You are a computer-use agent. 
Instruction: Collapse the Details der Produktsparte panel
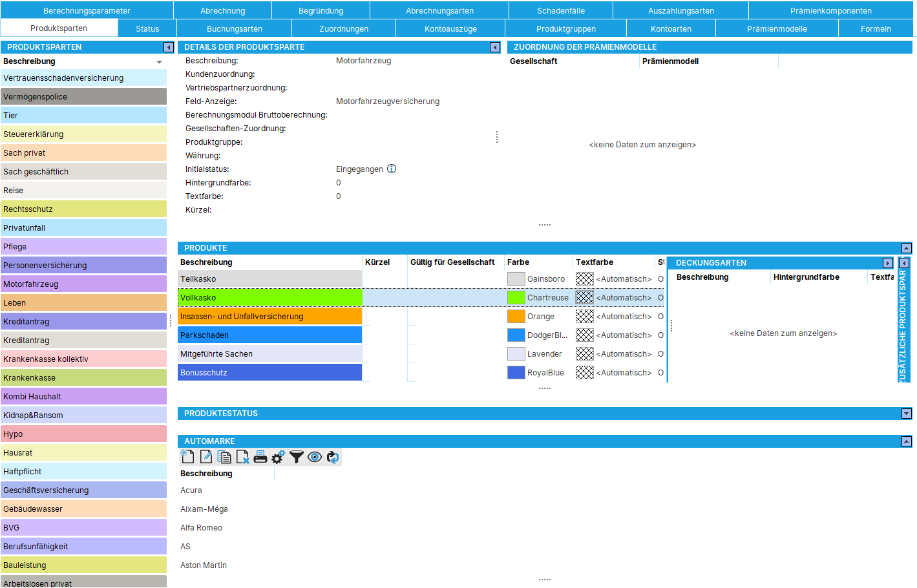pyautogui.click(x=495, y=47)
